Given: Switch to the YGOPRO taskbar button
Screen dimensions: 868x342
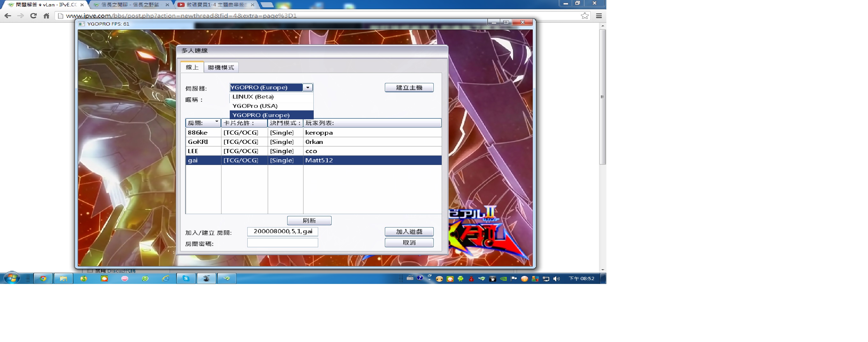Looking at the screenshot, I should (206, 279).
